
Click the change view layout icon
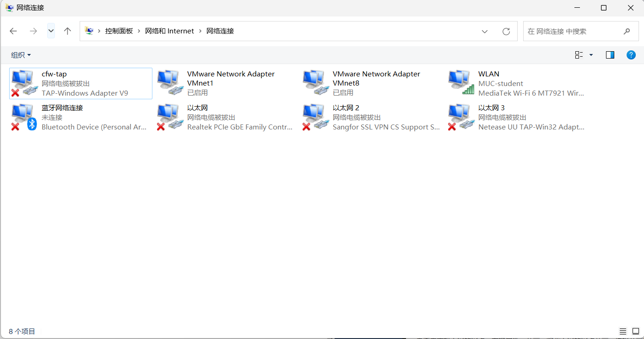pyautogui.click(x=579, y=55)
